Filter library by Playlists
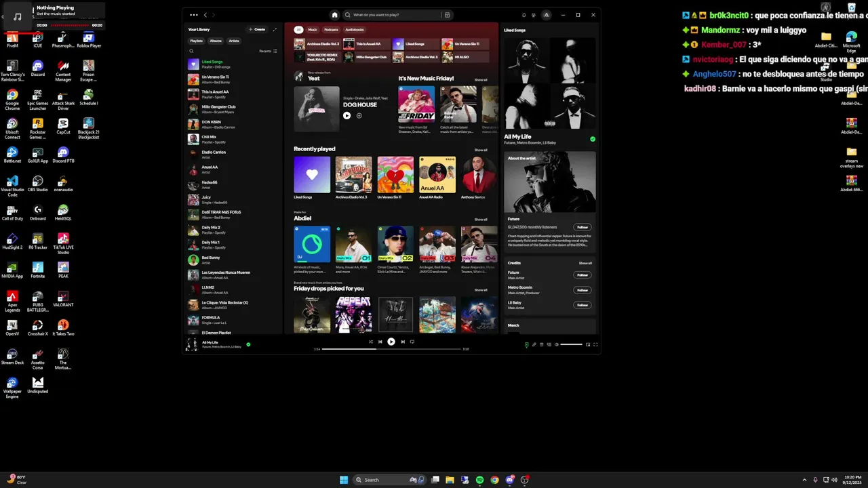 coord(196,41)
